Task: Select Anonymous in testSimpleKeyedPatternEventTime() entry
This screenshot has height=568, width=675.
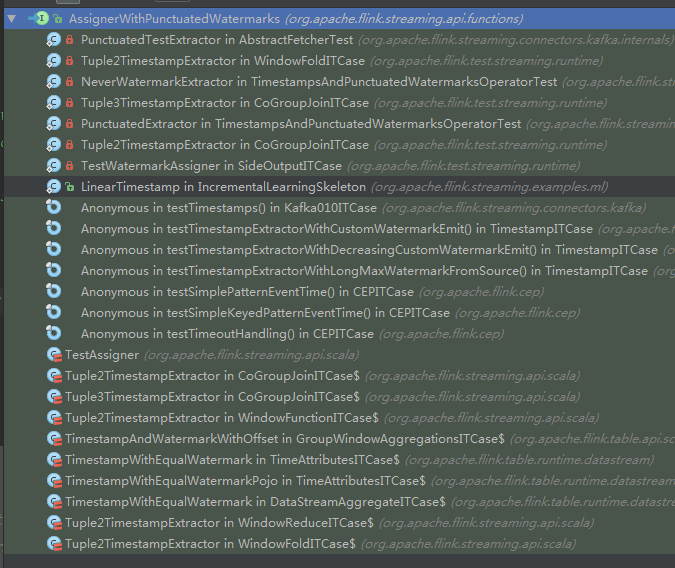Action: pyautogui.click(x=265, y=313)
